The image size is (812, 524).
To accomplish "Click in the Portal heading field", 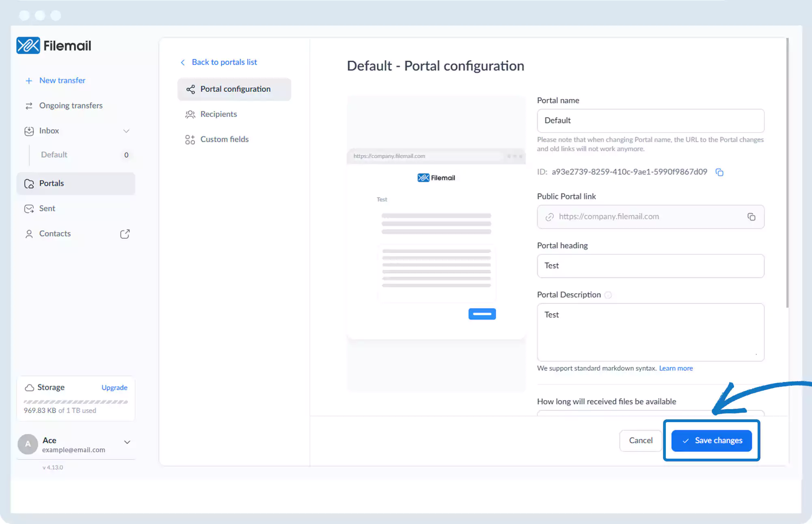I will 650,266.
